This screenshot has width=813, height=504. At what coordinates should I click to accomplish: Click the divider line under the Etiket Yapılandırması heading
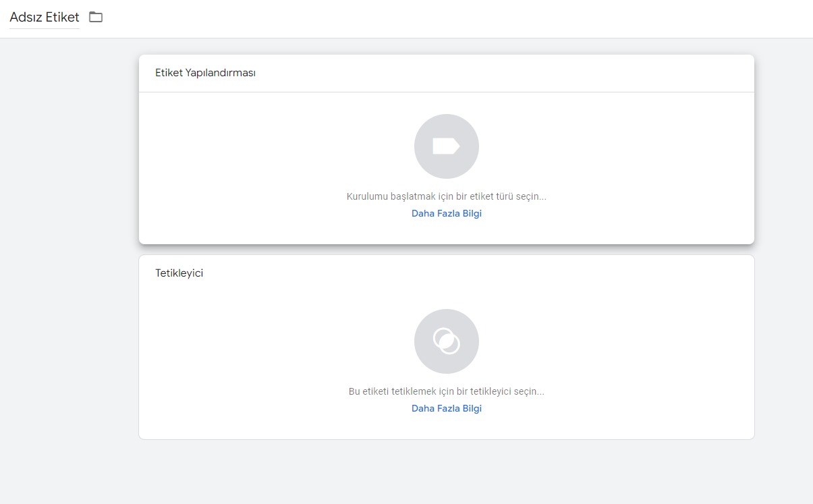(x=446, y=92)
